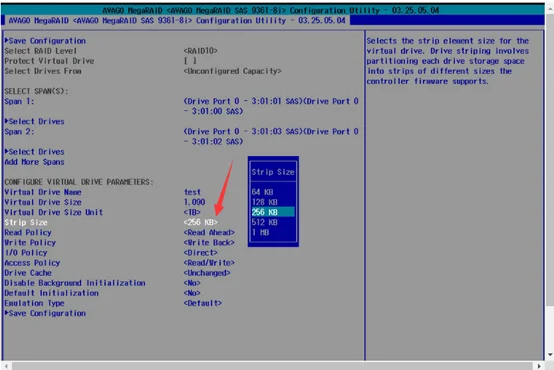Open Select Drives under Span 1

click(35, 122)
